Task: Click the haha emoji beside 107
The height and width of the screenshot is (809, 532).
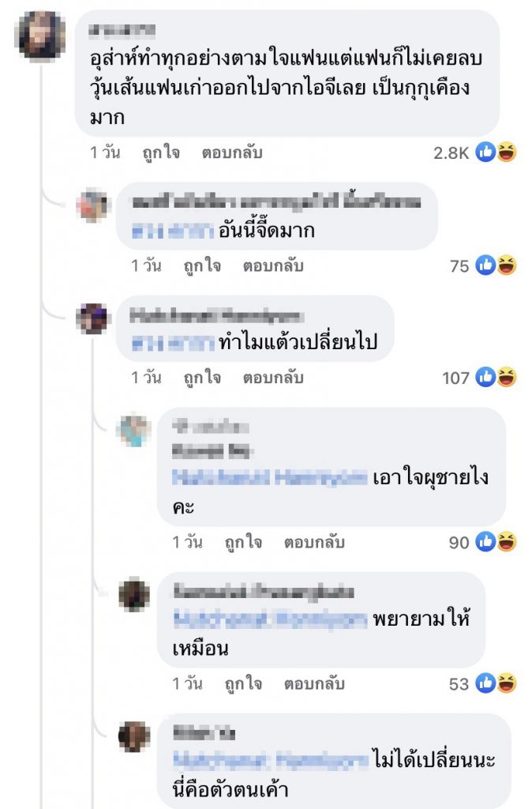Action: coord(506,377)
